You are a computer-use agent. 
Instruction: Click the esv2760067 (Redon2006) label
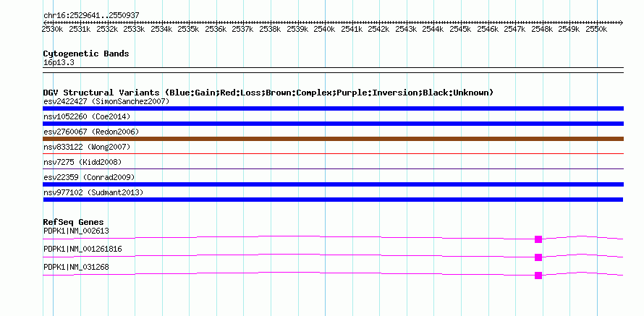click(x=91, y=132)
